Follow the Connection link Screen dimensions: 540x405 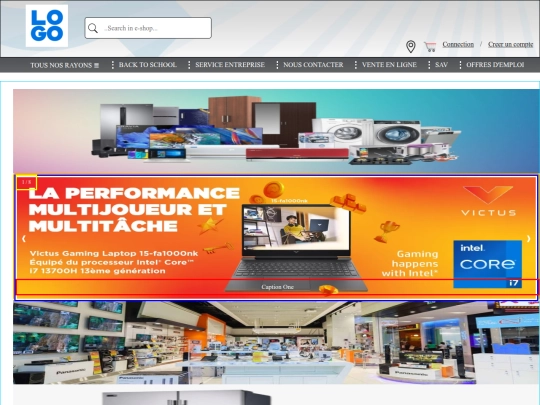click(458, 44)
